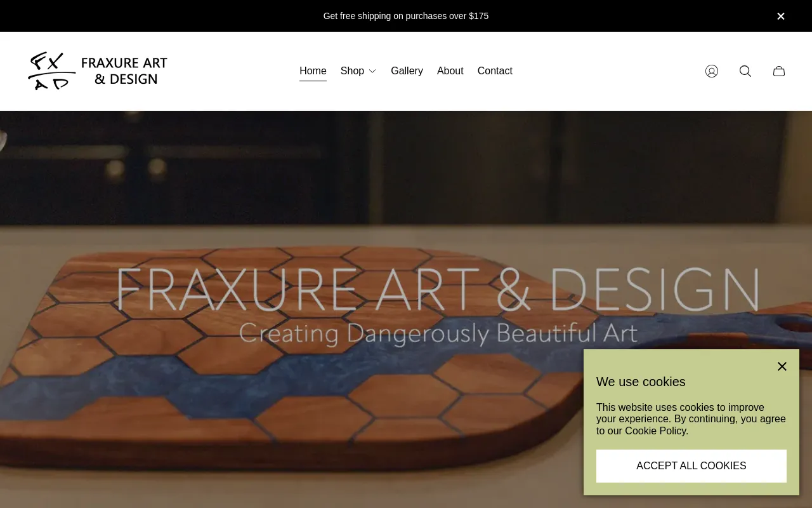Open the Shop navigation item

352,71
